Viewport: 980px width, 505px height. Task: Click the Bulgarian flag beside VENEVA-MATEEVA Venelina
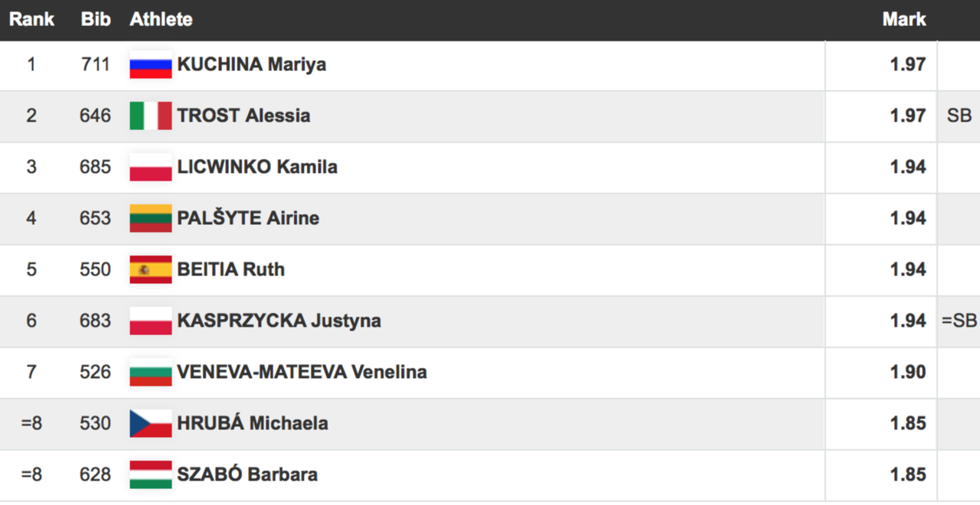pos(151,372)
